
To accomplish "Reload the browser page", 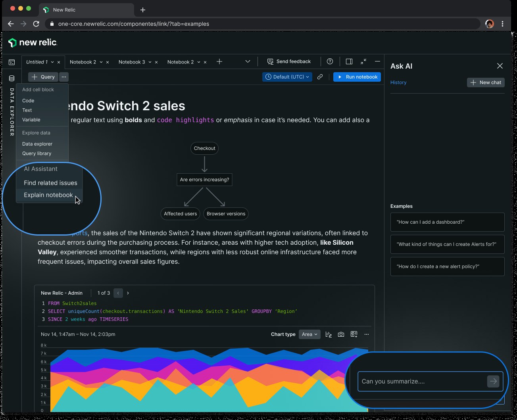I will pos(36,24).
